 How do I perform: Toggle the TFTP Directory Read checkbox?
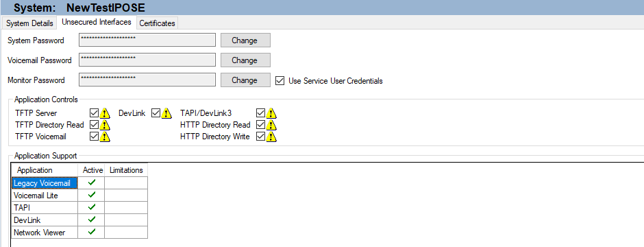[94, 124]
